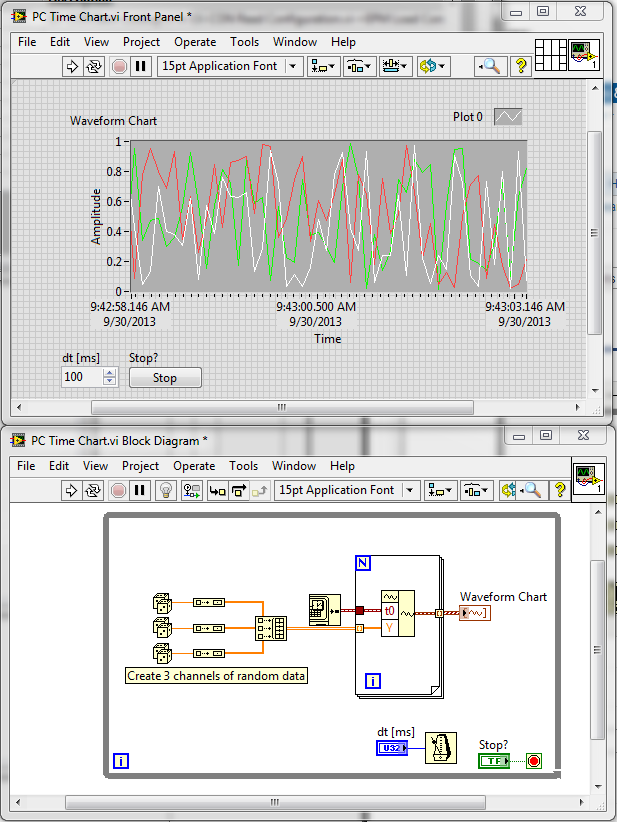Select the For Loop N terminal
617x822 pixels.
(x=363, y=563)
